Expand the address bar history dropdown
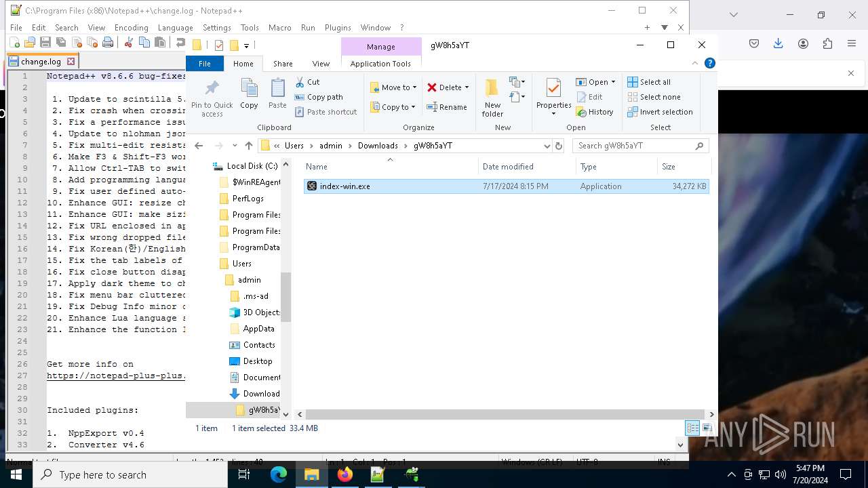The height and width of the screenshot is (488, 868). tap(547, 146)
